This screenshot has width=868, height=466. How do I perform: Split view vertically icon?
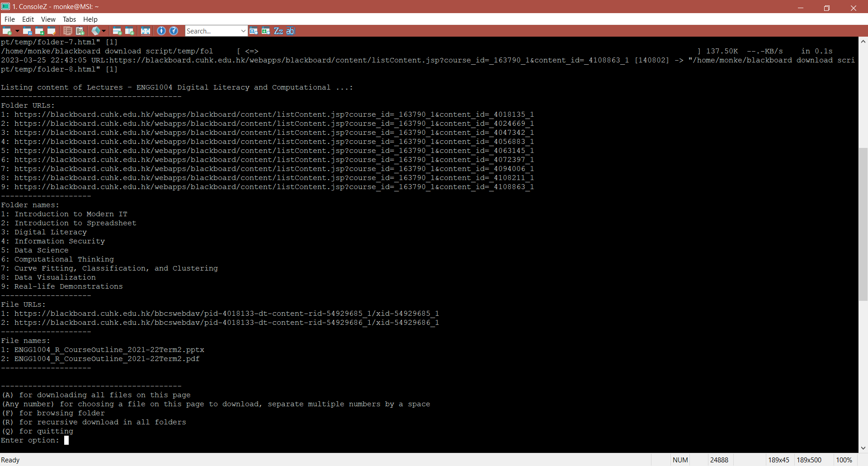click(130, 31)
